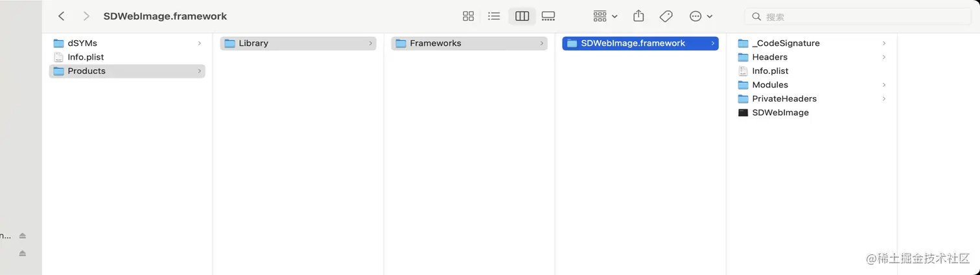Go back with the left chevron button
The height and width of the screenshot is (275, 980).
(x=62, y=16)
